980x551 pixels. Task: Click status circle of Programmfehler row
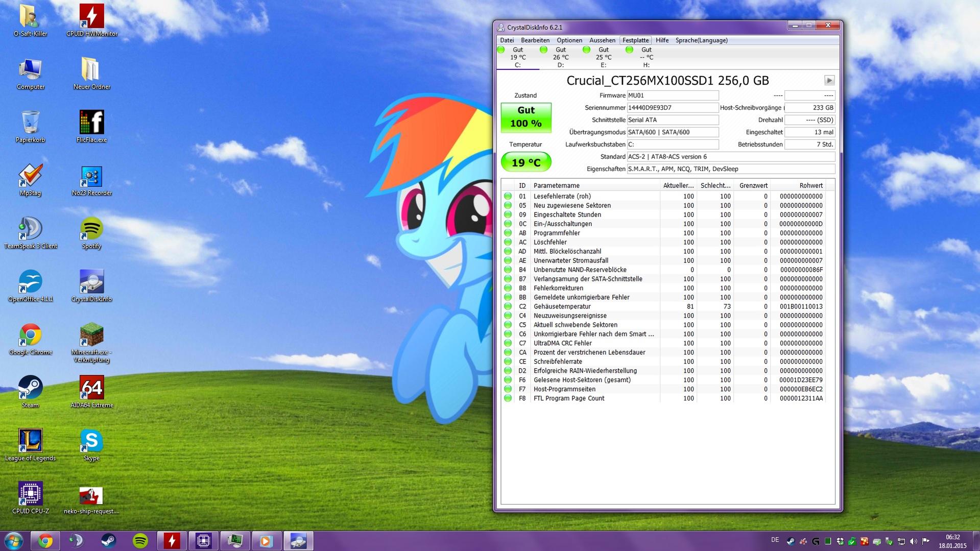click(508, 233)
